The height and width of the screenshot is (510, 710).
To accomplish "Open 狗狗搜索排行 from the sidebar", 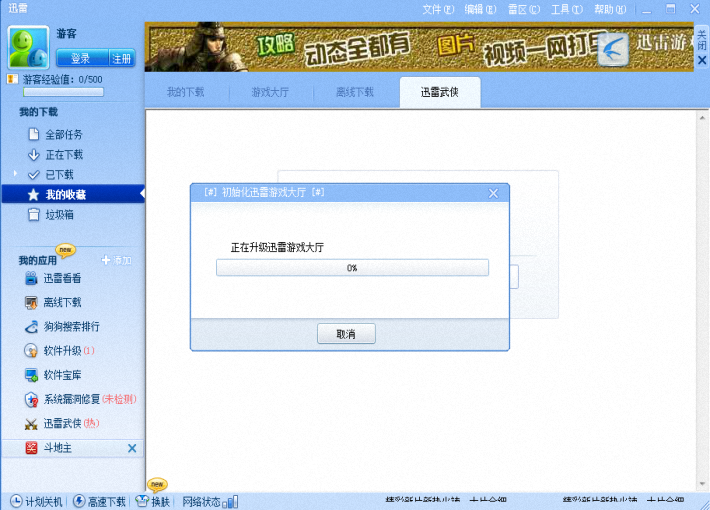I will tap(70, 327).
